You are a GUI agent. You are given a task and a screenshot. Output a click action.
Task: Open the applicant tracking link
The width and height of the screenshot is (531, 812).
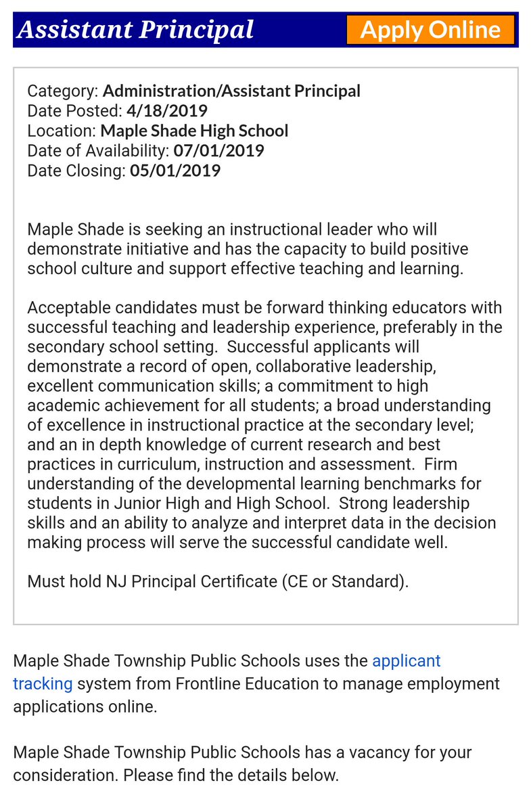point(227,672)
